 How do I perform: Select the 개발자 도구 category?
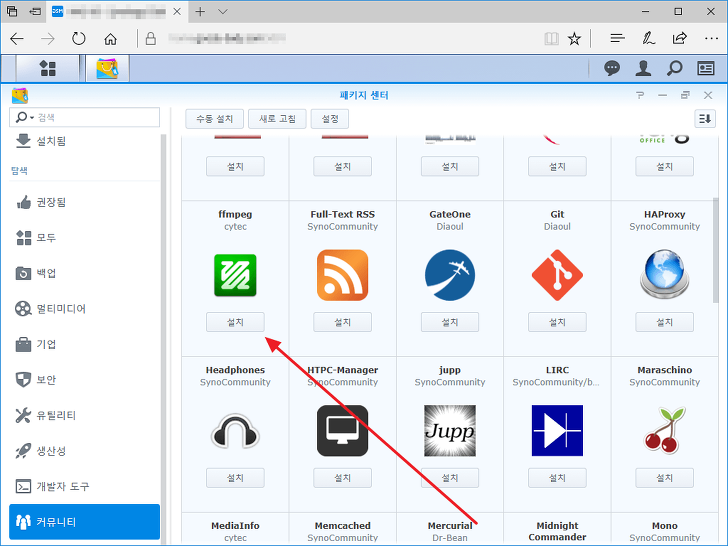pos(84,487)
